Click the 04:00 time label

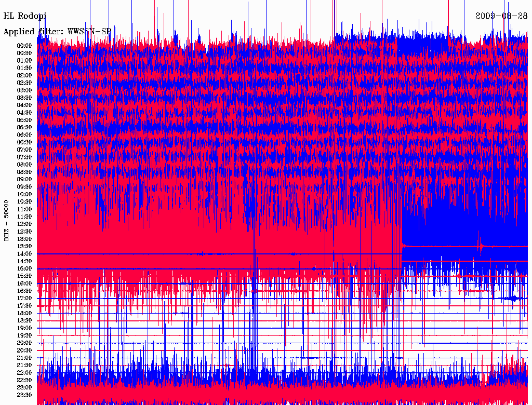pos(24,105)
